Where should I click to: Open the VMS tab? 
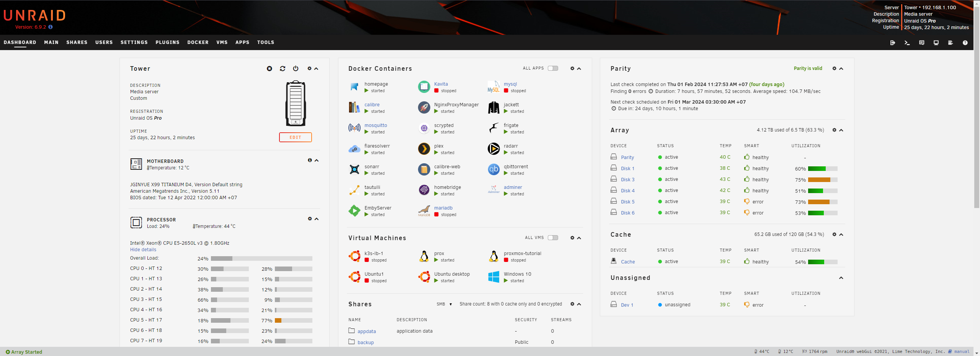[x=222, y=42]
